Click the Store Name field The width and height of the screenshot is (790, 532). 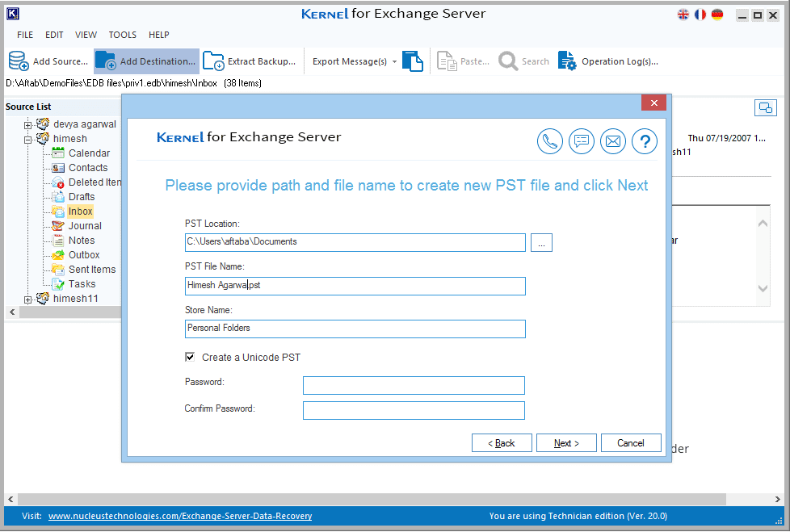pos(355,329)
